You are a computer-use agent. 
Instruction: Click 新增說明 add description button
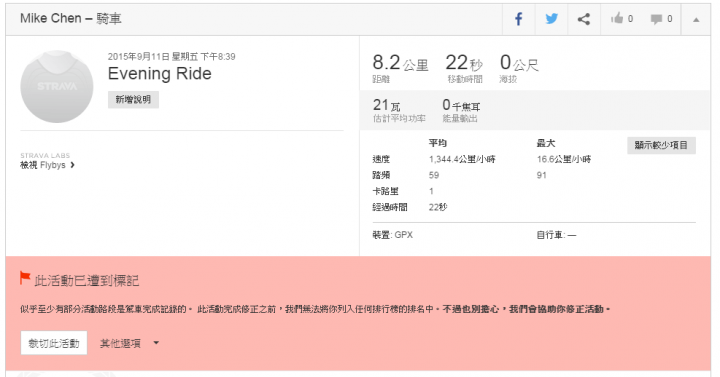point(133,100)
